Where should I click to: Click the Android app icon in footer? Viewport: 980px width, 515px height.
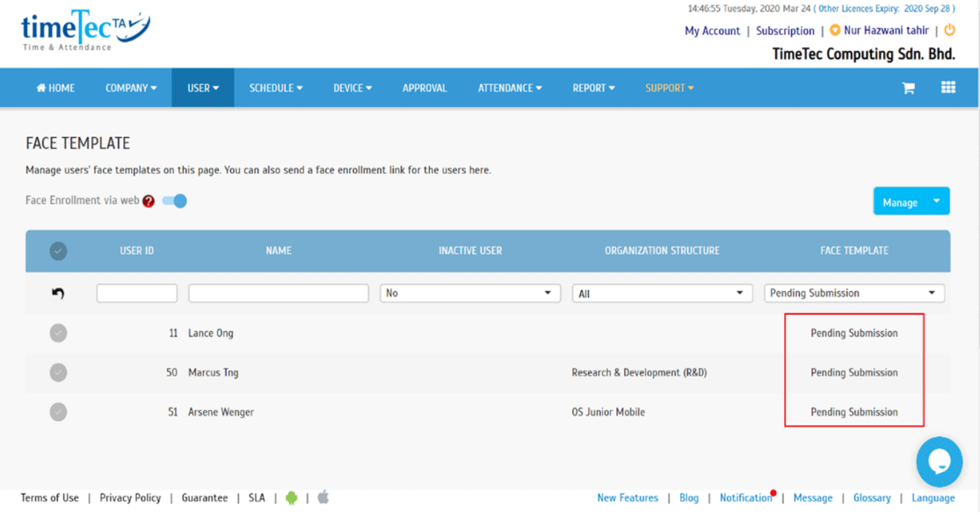[x=291, y=498]
